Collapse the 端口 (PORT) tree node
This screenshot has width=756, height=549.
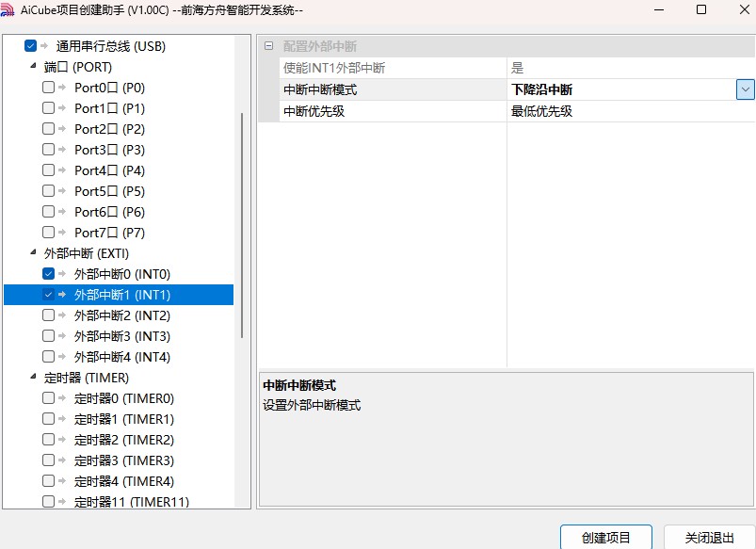[x=33, y=66]
